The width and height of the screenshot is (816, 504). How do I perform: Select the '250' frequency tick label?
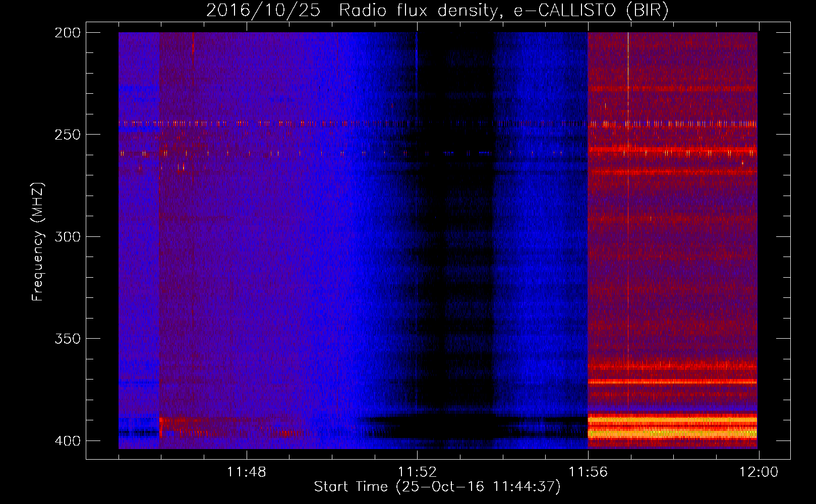(x=68, y=135)
